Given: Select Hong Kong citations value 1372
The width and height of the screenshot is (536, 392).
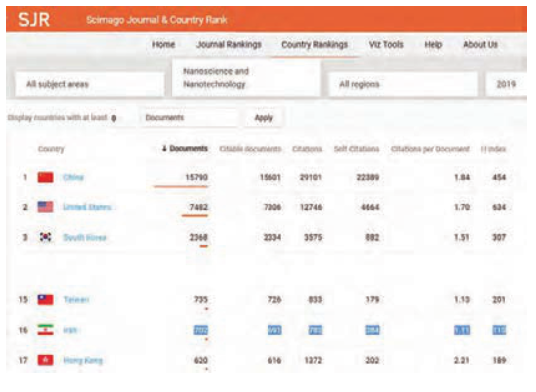Looking at the screenshot, I should (x=313, y=360).
